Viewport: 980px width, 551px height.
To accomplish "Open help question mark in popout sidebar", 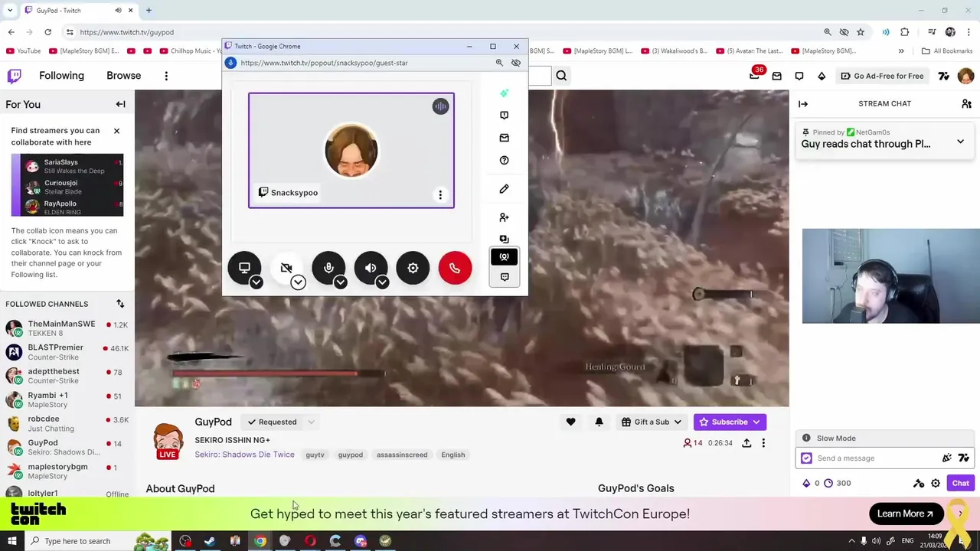I will tap(504, 161).
